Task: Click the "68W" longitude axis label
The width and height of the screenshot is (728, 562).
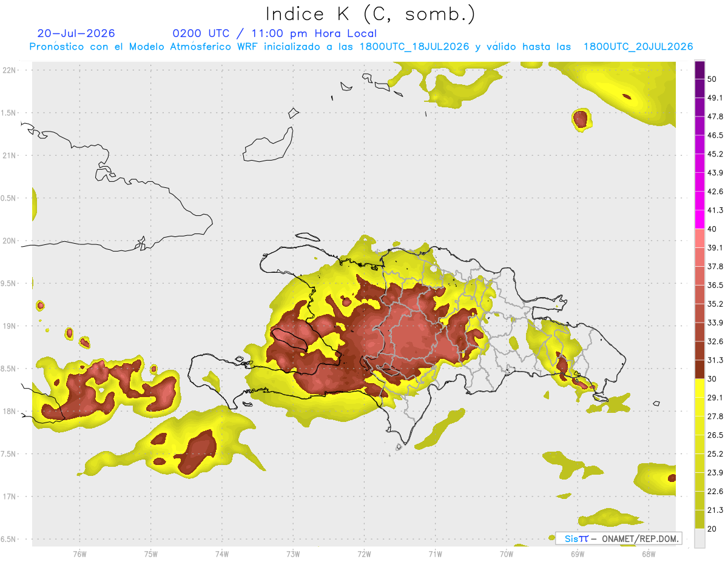Action: tap(648, 554)
